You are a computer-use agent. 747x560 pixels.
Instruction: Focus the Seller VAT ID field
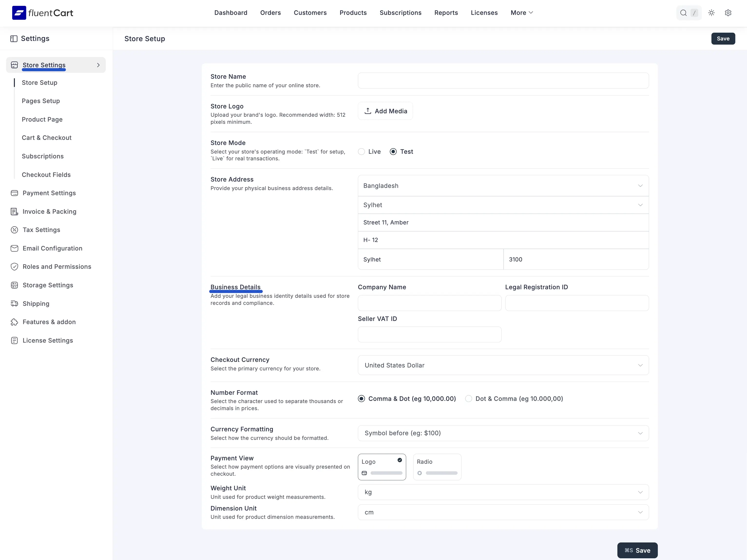430,334
